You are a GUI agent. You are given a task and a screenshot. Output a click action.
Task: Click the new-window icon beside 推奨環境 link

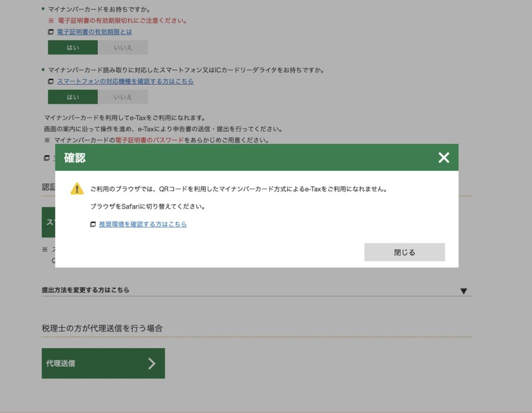92,224
